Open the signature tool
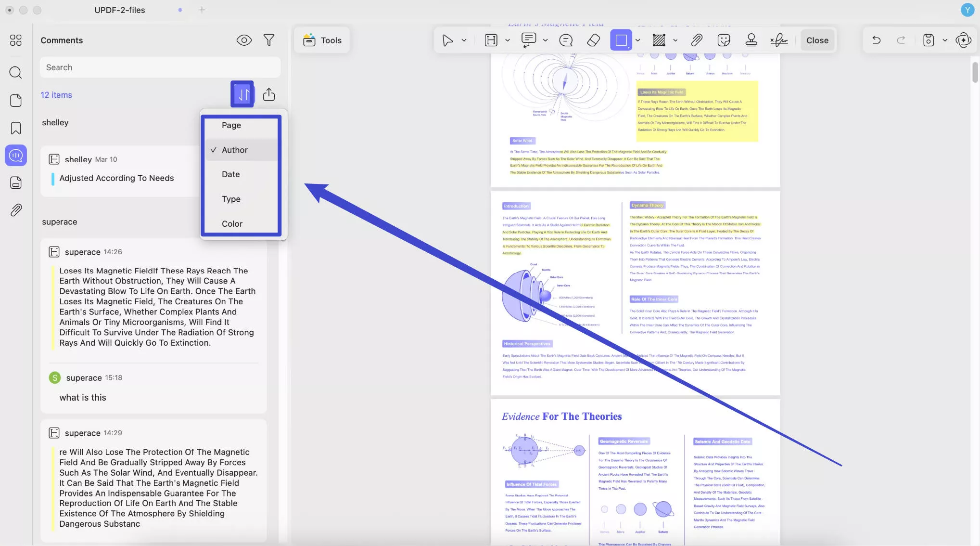This screenshot has height=546, width=980. point(778,40)
